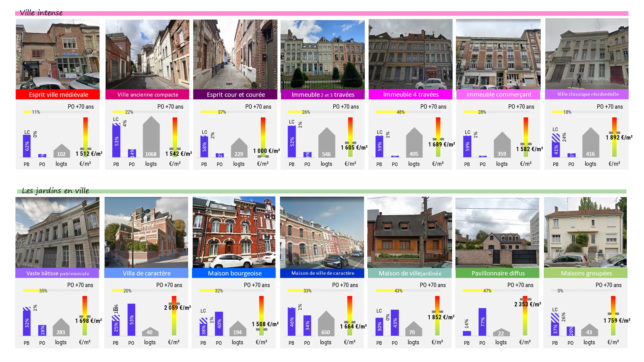
Task: Click the Ville classique résidentielle photo
Action: point(587,54)
